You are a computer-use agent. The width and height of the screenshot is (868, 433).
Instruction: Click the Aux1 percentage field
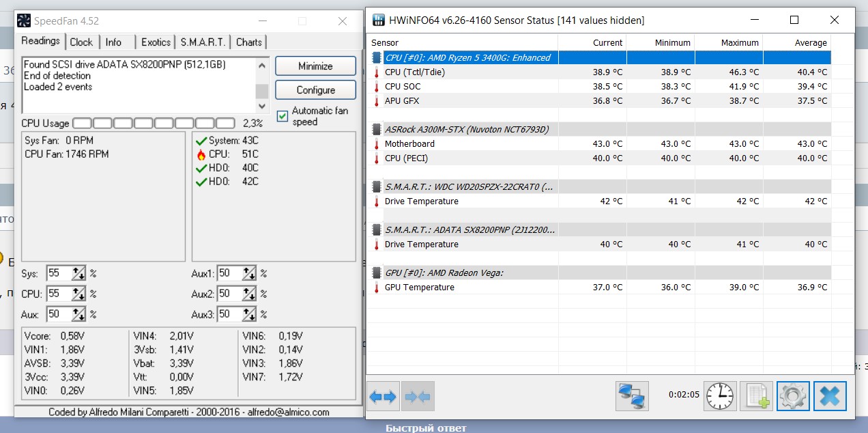pos(229,273)
